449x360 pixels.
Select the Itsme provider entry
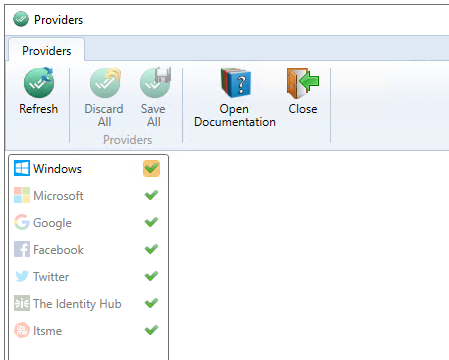coord(88,330)
